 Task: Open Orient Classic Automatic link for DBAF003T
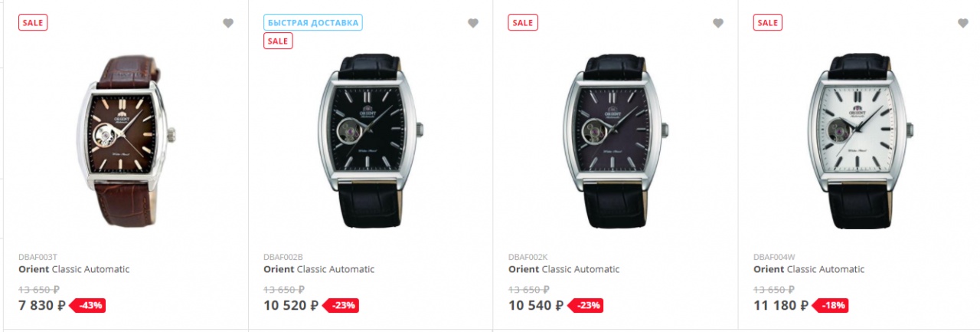click(x=74, y=269)
